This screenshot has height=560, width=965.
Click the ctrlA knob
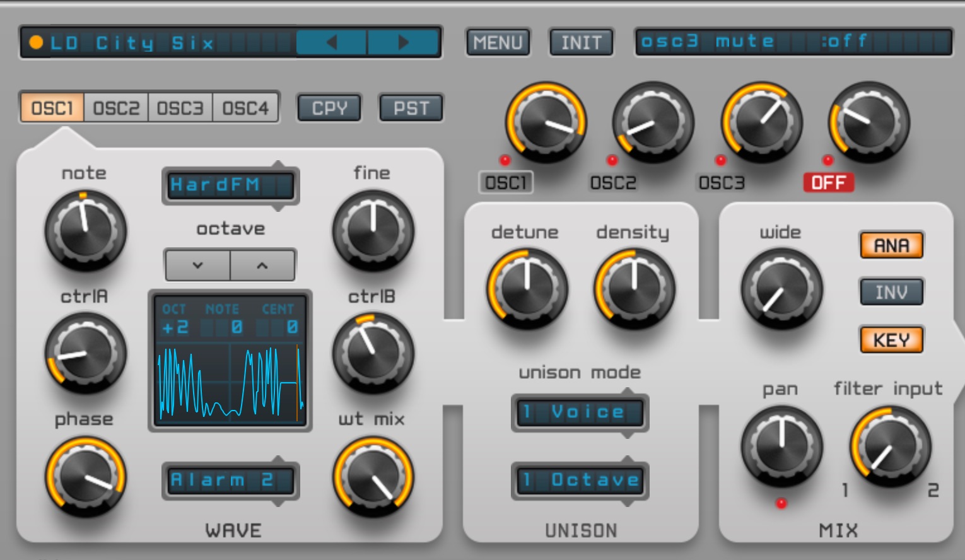(x=85, y=354)
